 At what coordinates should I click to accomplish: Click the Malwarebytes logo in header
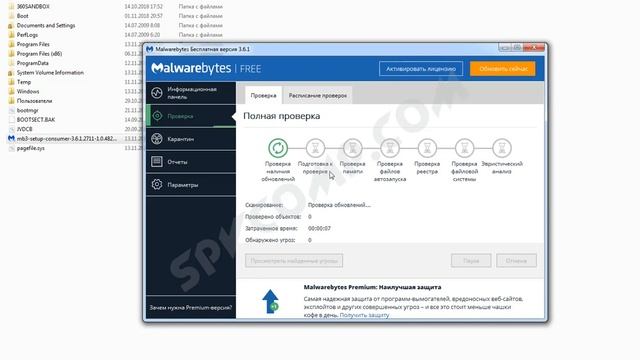191,68
